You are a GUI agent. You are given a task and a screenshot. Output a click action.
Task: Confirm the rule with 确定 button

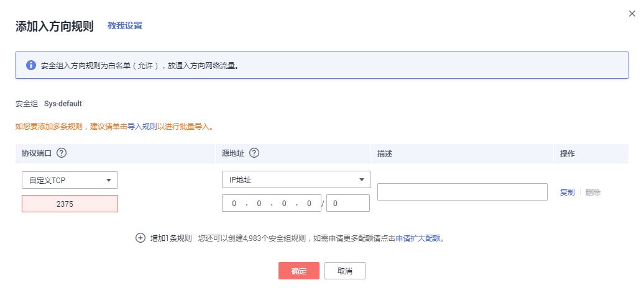coord(298,271)
